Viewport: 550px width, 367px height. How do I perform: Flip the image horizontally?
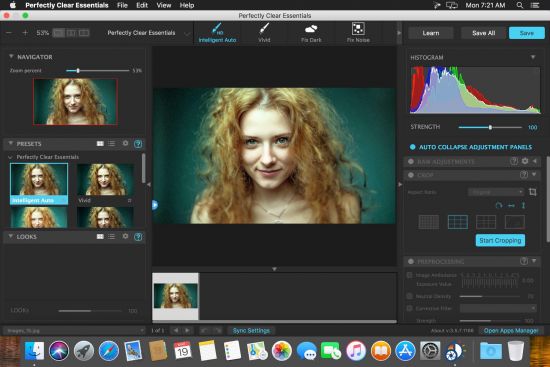click(511, 206)
